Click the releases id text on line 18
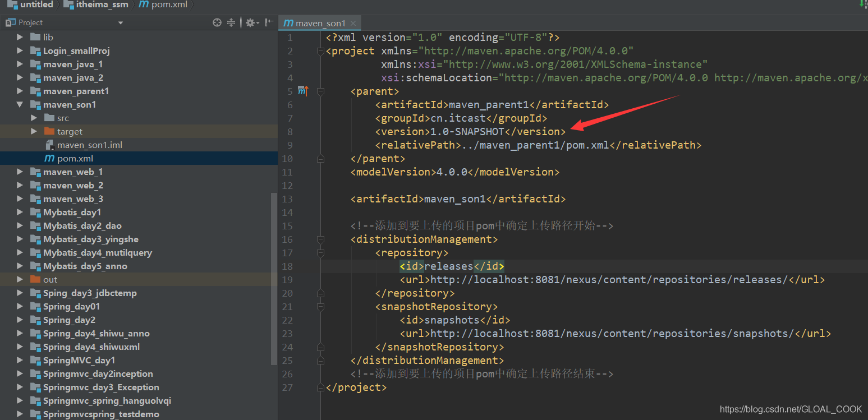This screenshot has height=420, width=868. 449,266
